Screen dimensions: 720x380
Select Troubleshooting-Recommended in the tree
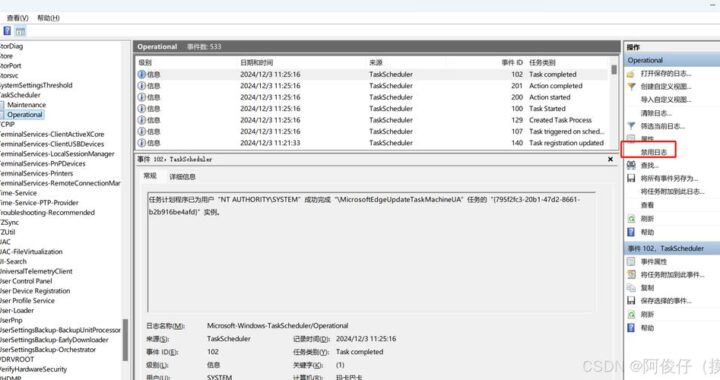[47, 212]
